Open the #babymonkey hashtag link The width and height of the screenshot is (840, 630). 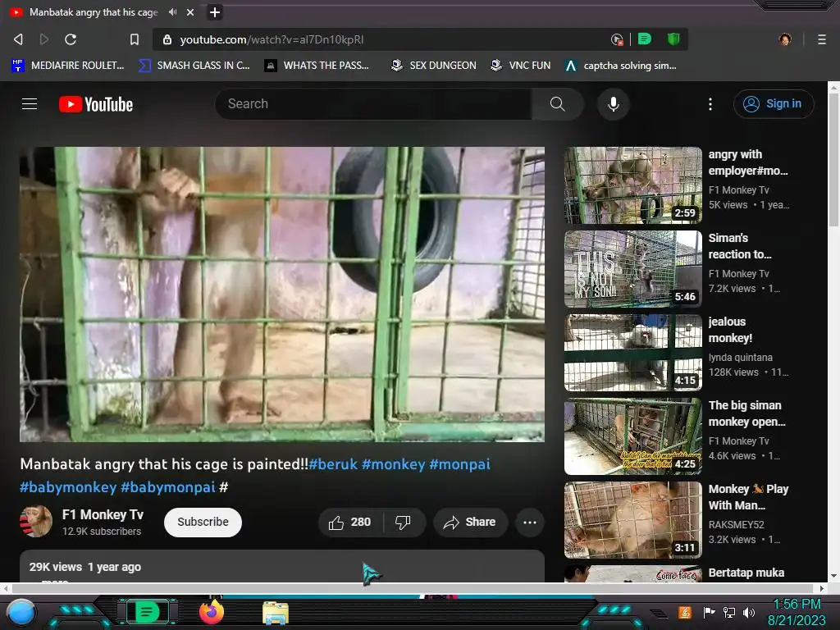pyautogui.click(x=68, y=487)
